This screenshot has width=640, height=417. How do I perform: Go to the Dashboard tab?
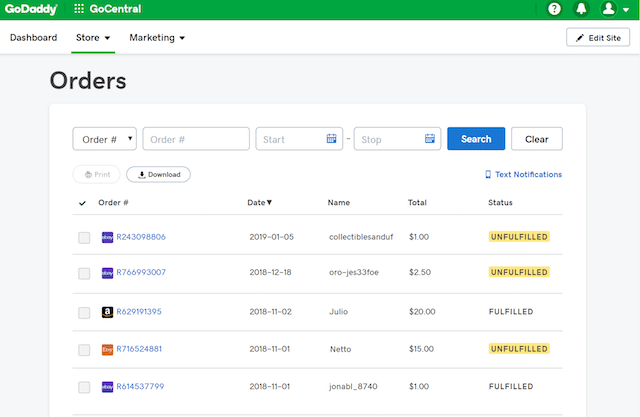33,38
